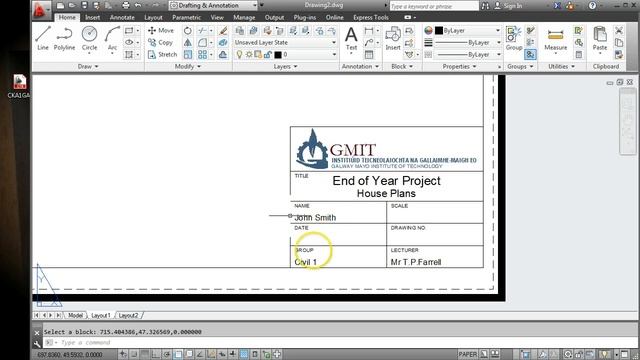This screenshot has height=360, width=640.
Task: Toggle Snap Mode in status bar
Action: click(133, 354)
